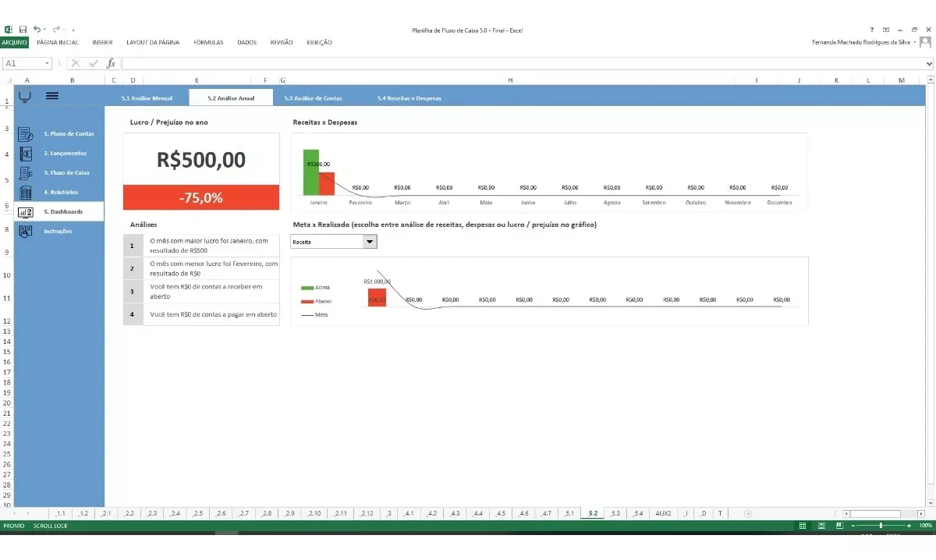The height and width of the screenshot is (560, 936).
Task: Click the Instruções book icon
Action: click(25, 231)
